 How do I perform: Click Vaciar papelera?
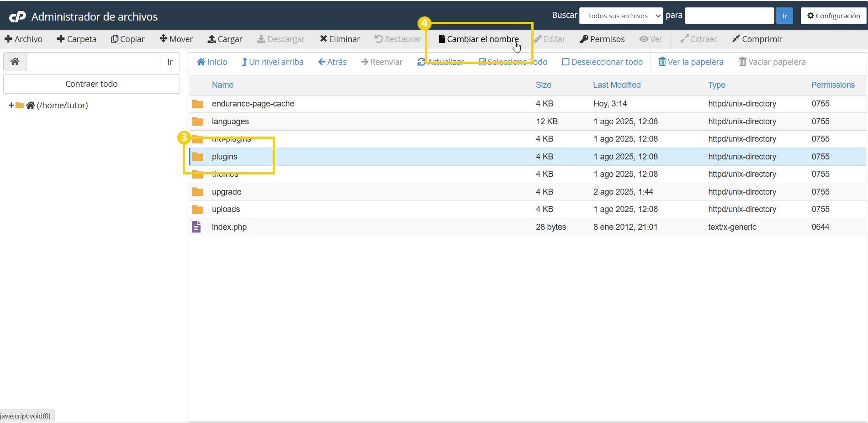tap(772, 62)
